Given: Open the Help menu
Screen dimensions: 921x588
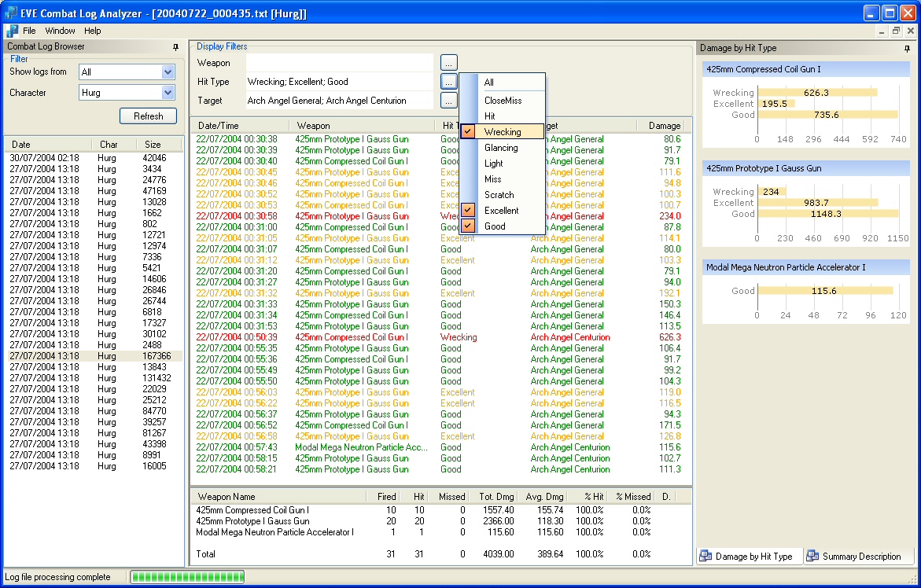Looking at the screenshot, I should coord(92,31).
